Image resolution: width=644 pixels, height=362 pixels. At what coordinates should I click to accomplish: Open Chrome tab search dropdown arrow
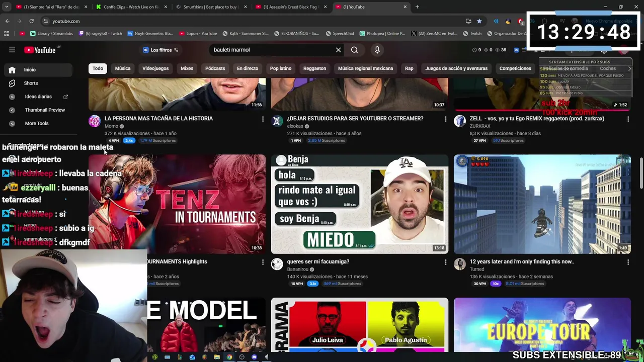tap(7, 7)
